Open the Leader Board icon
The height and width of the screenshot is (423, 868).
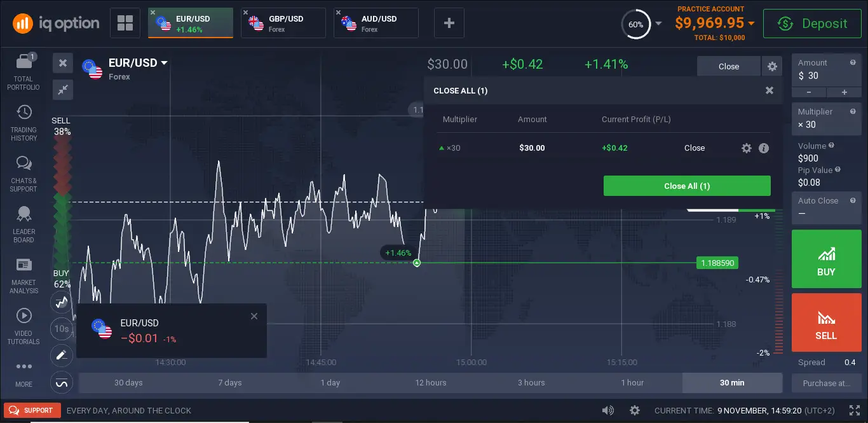24,214
